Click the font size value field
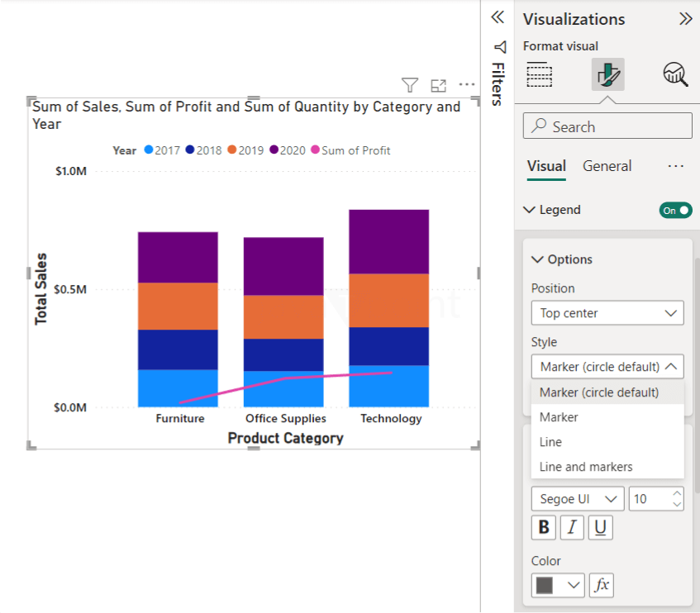The width and height of the screenshot is (700, 613). [650, 498]
